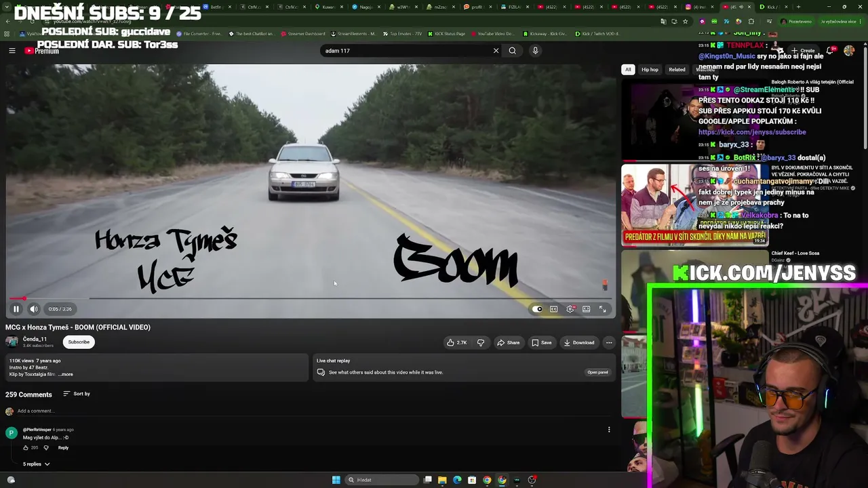
Task: Switch to theater mode
Action: tap(586, 309)
